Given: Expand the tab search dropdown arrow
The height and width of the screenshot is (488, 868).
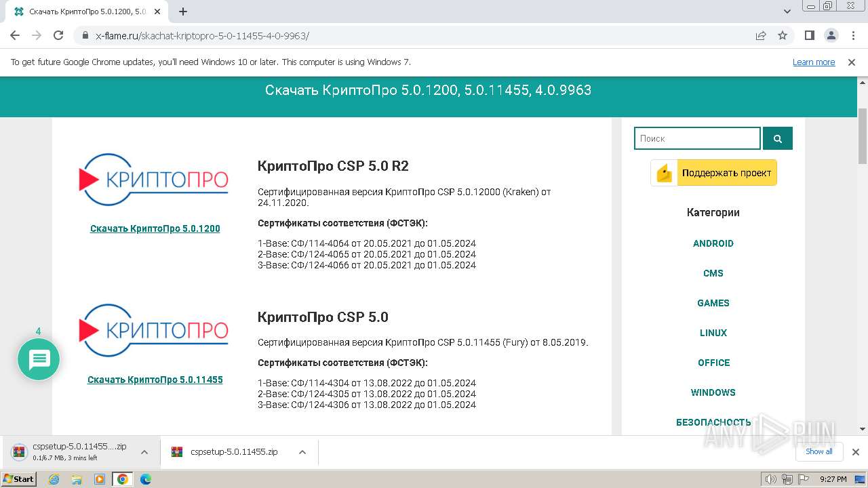Looking at the screenshot, I should (x=787, y=12).
